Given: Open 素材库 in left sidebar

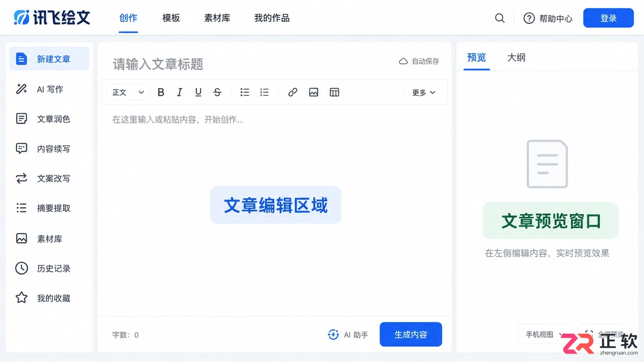Looking at the screenshot, I should click(x=49, y=239).
